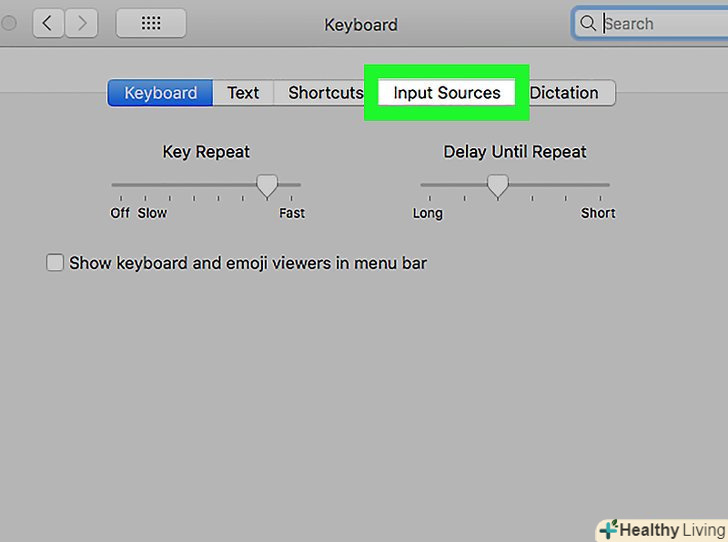Click the Keyboard window title

[x=361, y=25]
